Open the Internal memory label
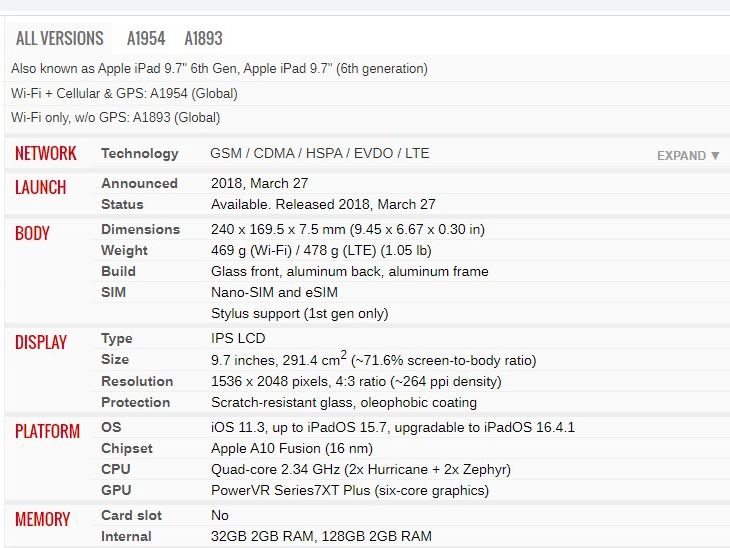 click(126, 536)
